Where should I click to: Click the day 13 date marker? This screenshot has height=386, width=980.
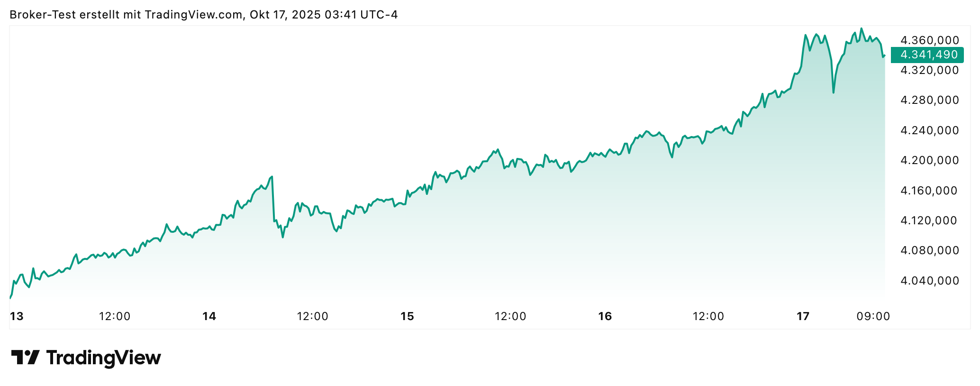(17, 316)
